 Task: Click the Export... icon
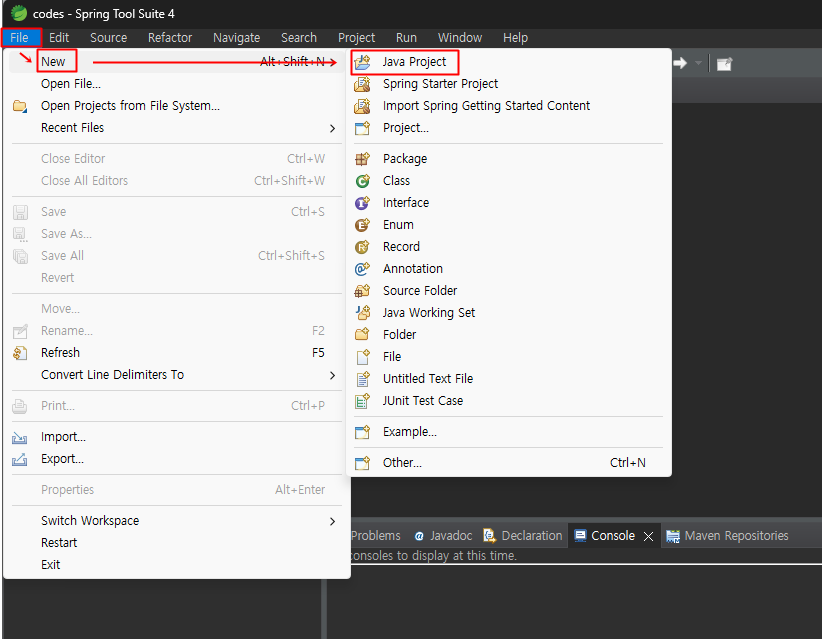pyautogui.click(x=20, y=459)
